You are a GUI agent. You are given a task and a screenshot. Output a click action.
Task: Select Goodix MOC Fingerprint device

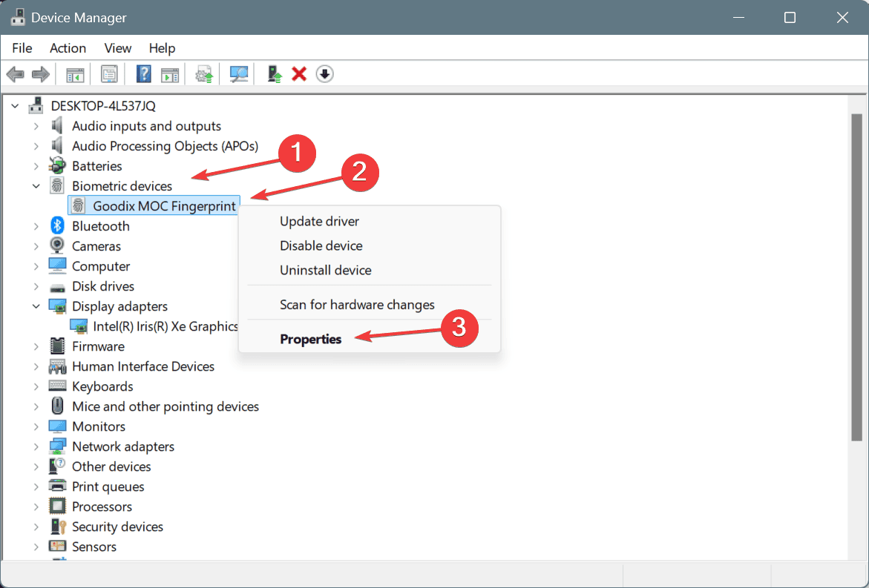point(164,206)
